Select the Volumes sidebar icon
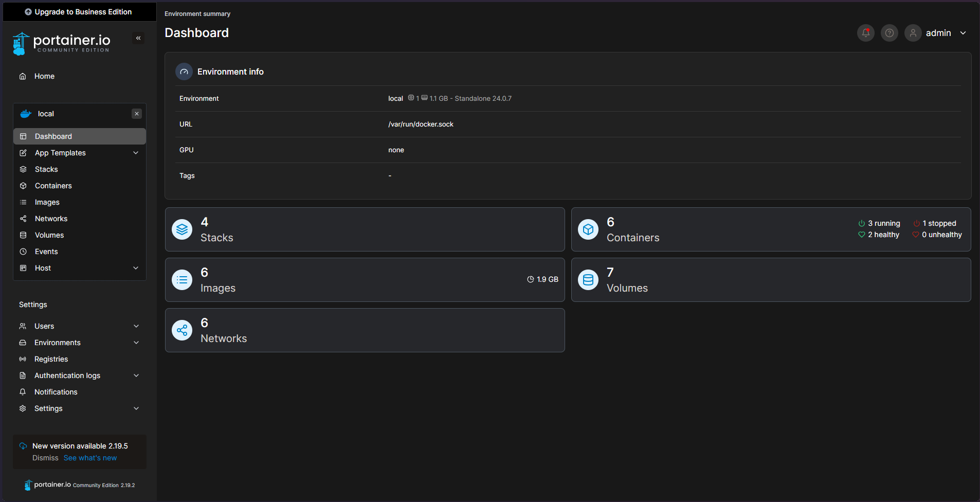Image resolution: width=980 pixels, height=502 pixels. click(x=23, y=235)
